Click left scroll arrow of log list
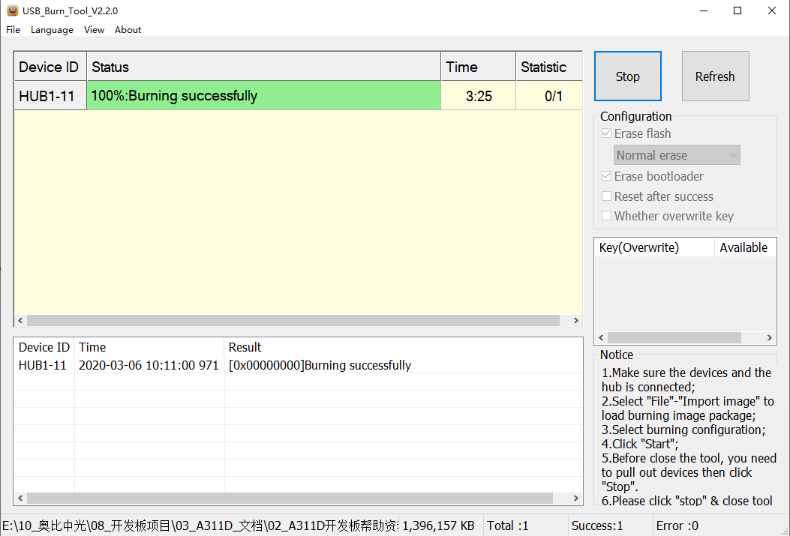 coord(20,498)
